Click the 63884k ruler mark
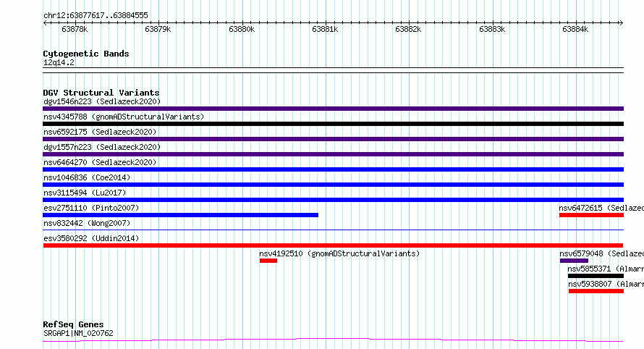The image size is (644, 349). tap(575, 29)
